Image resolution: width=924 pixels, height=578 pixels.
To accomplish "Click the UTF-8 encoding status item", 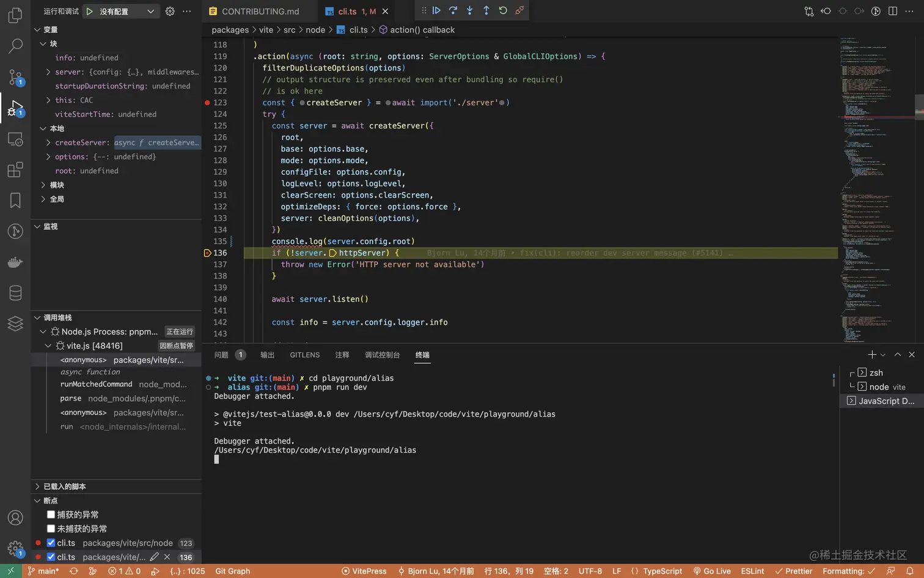I will tap(590, 571).
